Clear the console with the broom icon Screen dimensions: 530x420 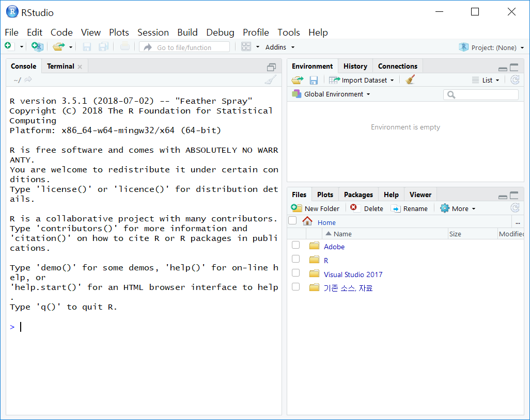tap(270, 79)
